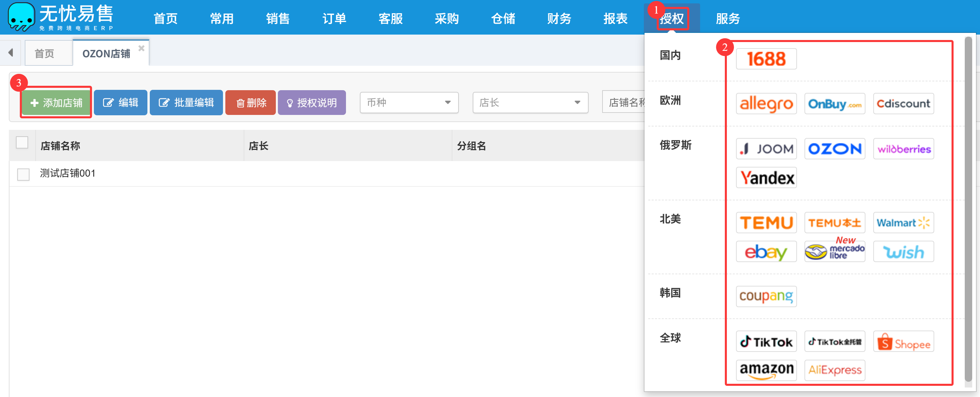The width and height of the screenshot is (980, 397).
Task: Tick the select-all checkbox in table header
Action: click(x=22, y=142)
